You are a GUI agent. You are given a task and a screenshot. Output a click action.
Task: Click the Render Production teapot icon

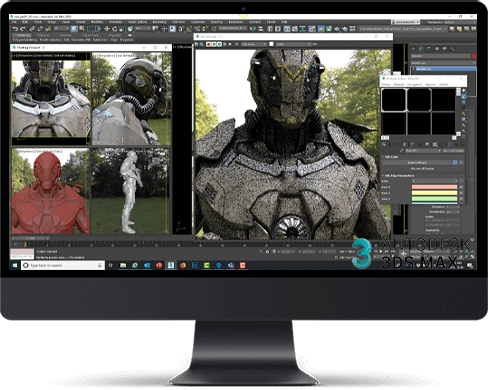pyautogui.click(x=337, y=29)
